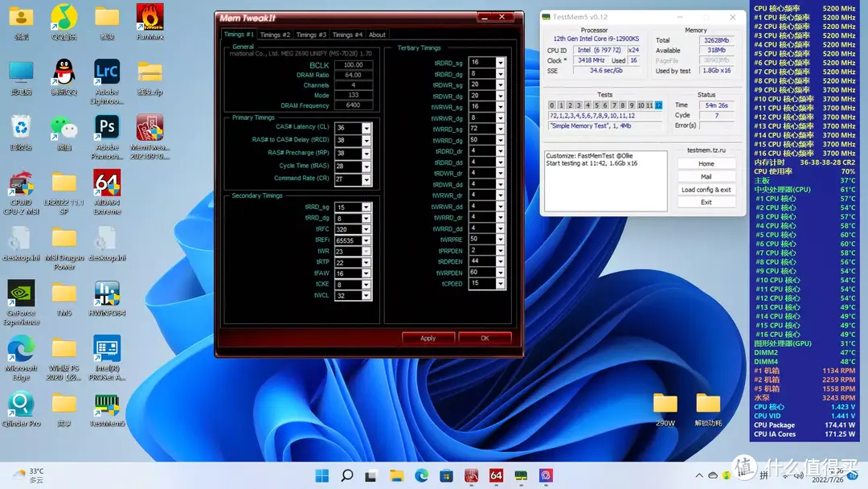This screenshot has height=489, width=868.
Task: Select the Microsoft Edge desktop shortcut
Action: [21, 358]
